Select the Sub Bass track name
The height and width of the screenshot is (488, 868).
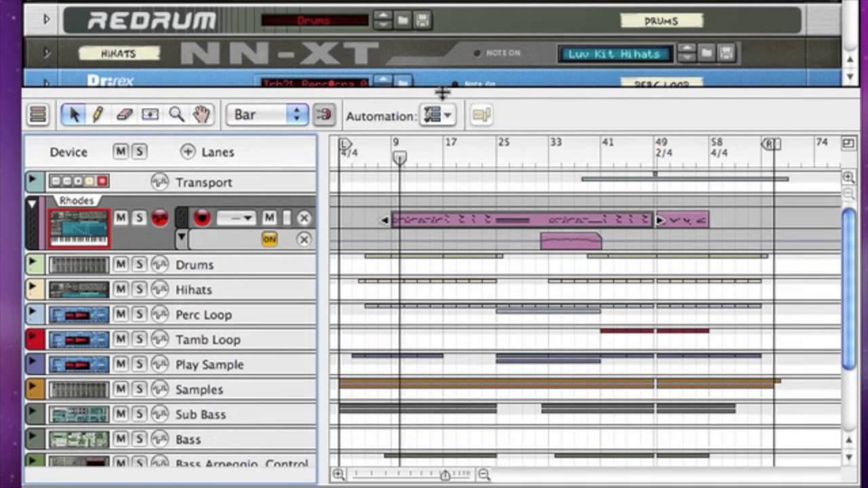point(201,414)
